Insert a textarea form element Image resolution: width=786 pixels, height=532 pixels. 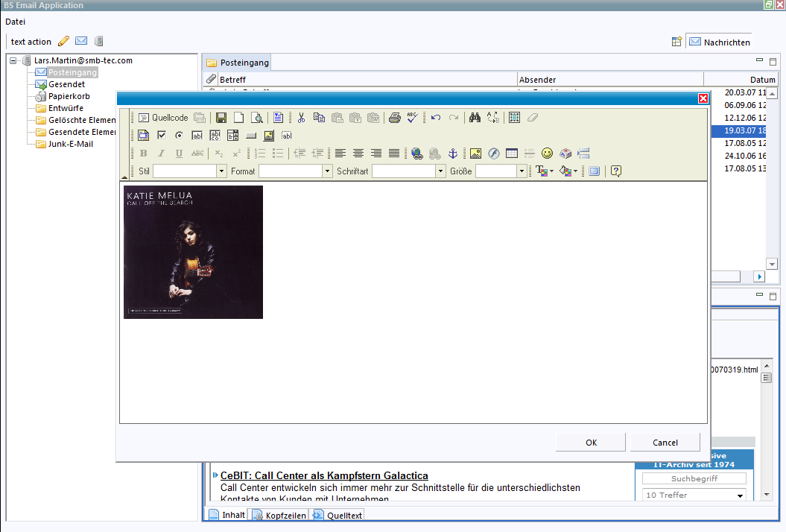(215, 136)
